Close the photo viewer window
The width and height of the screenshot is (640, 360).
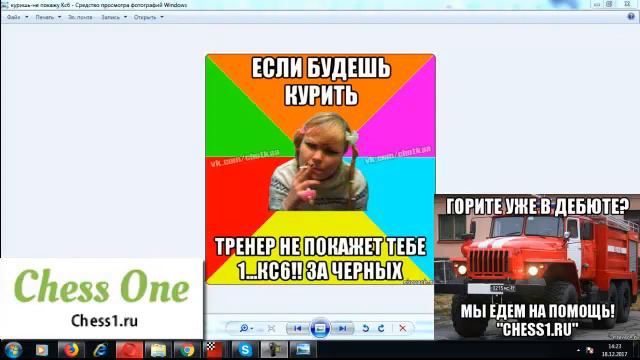627,4
